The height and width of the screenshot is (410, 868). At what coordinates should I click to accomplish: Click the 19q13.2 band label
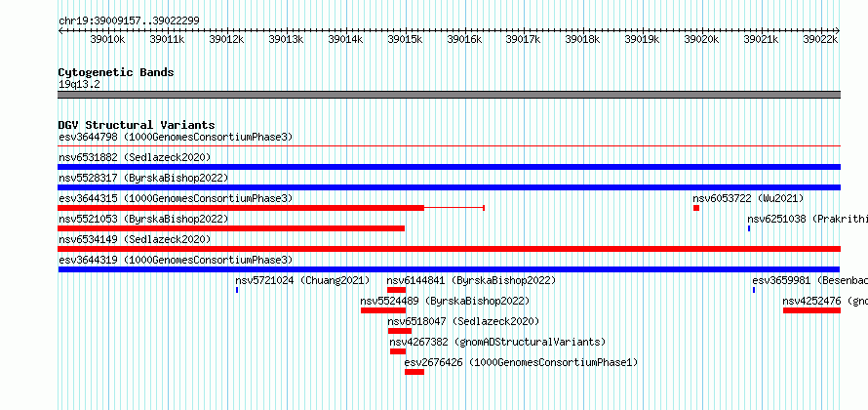[x=79, y=85]
